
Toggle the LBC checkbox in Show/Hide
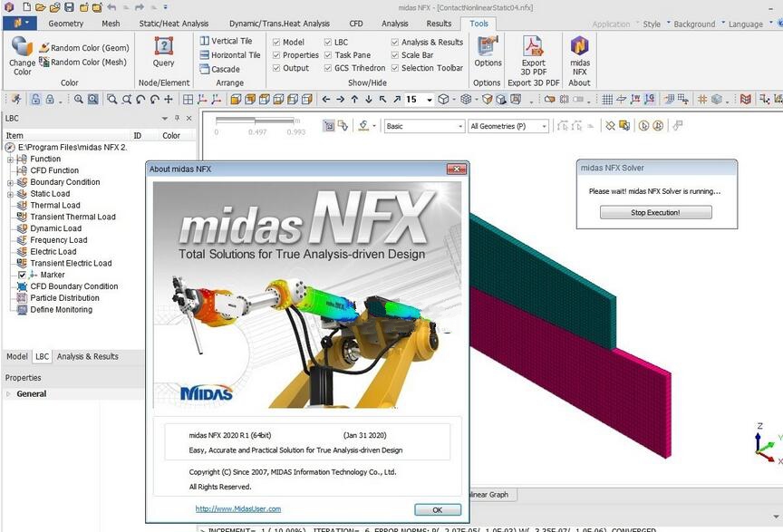(328, 42)
